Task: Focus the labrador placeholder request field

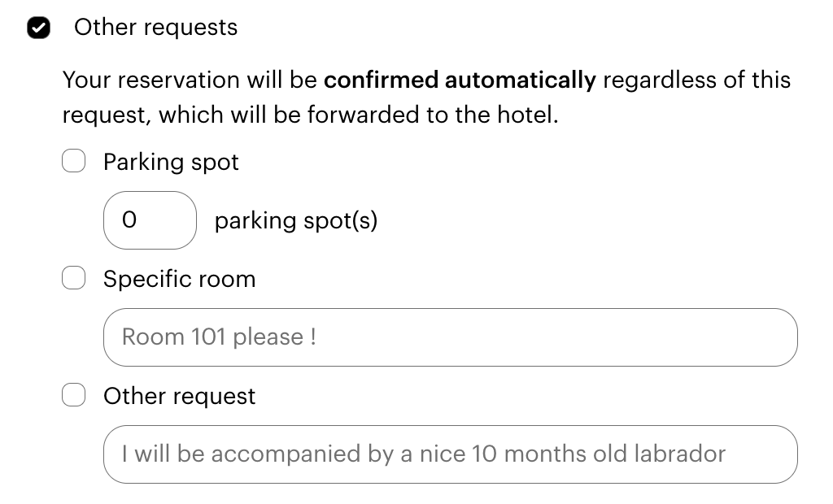Action: click(450, 454)
